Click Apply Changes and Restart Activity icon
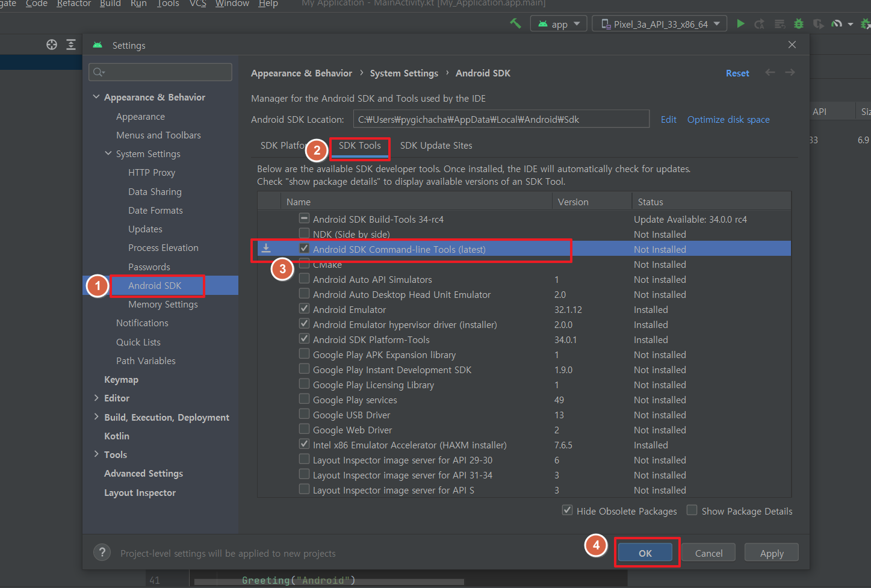The height and width of the screenshot is (588, 871). [x=760, y=24]
